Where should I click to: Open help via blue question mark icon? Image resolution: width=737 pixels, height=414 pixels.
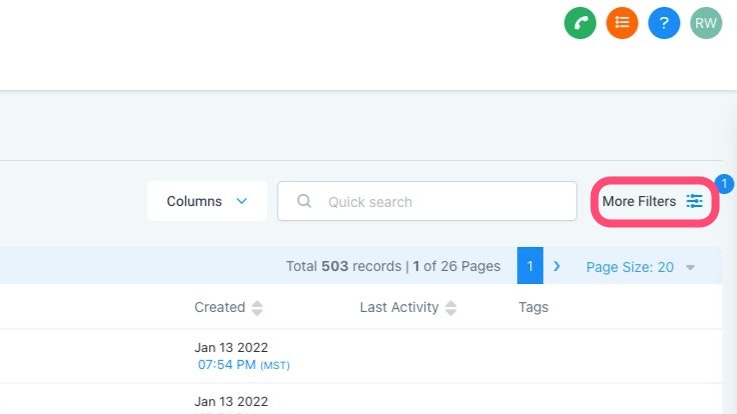click(x=664, y=23)
